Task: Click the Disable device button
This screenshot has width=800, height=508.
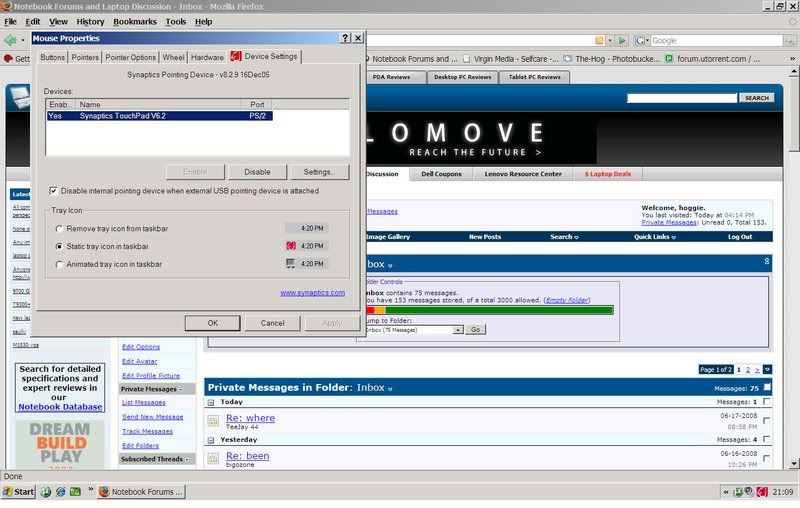Action: (x=257, y=172)
